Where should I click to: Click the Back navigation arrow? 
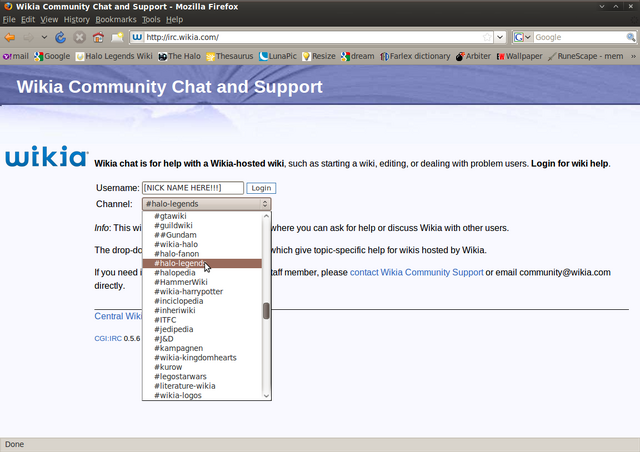(10, 38)
